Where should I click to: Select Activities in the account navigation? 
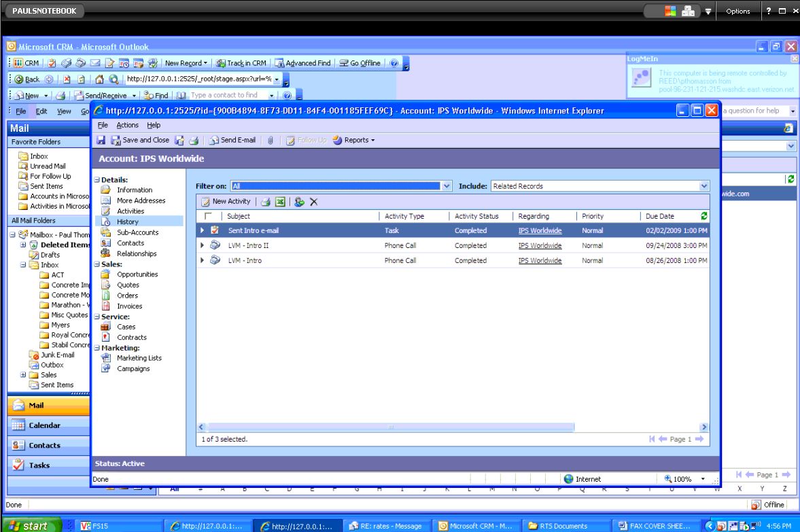click(x=130, y=211)
